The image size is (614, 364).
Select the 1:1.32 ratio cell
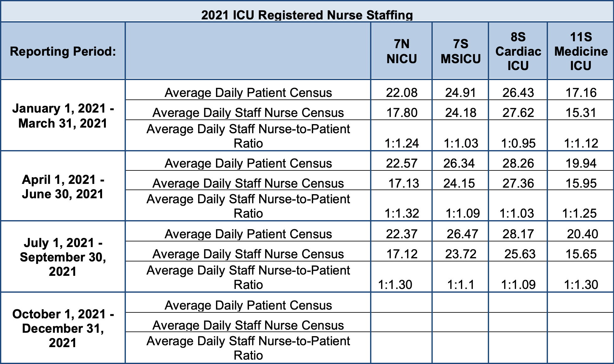pos(401,213)
